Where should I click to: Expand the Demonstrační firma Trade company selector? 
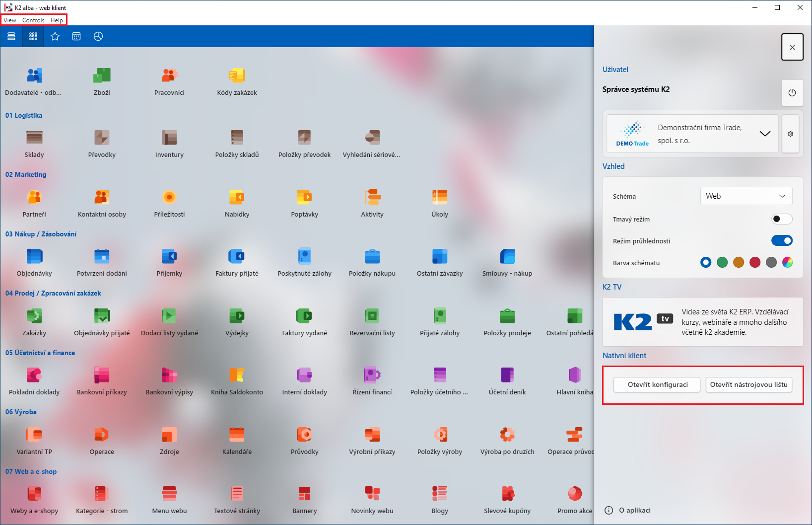click(692, 134)
